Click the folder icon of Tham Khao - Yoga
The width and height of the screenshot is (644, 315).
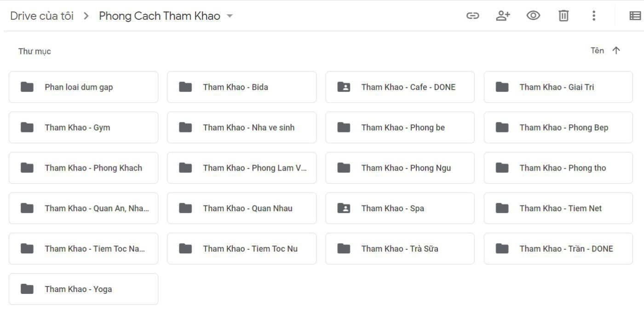[x=27, y=289]
